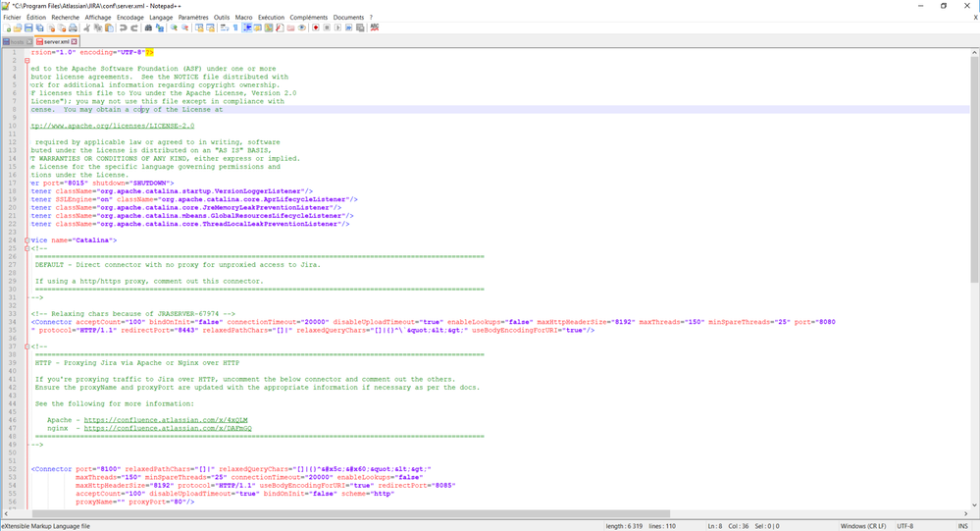Toggle file monitoring eye icon

click(302, 27)
